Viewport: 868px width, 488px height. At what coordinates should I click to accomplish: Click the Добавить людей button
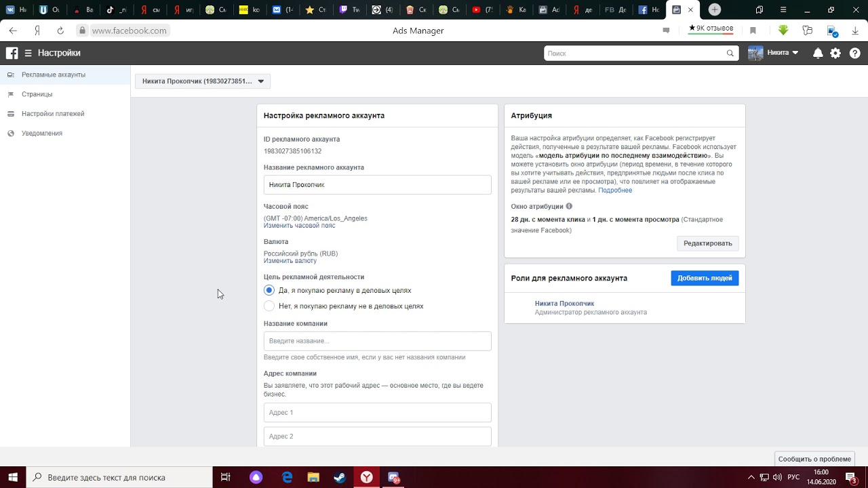705,278
